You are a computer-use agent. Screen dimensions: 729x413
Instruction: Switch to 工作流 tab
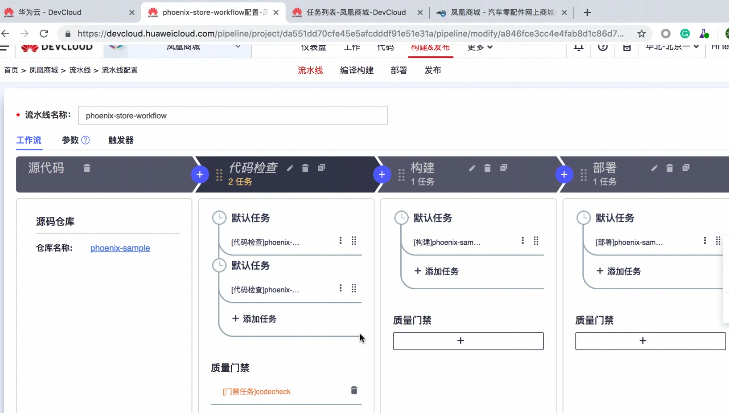[x=29, y=140]
